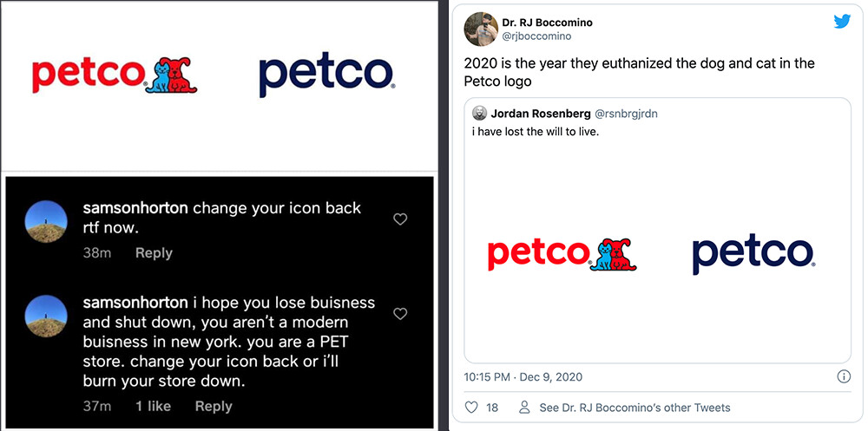Click the navy Petco logo in the quoted tweet

(753, 253)
